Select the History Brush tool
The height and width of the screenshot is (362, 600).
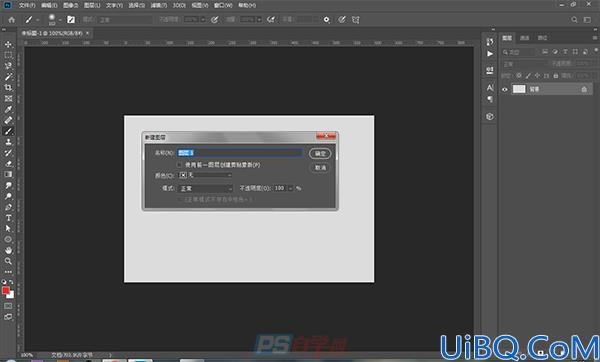8,153
